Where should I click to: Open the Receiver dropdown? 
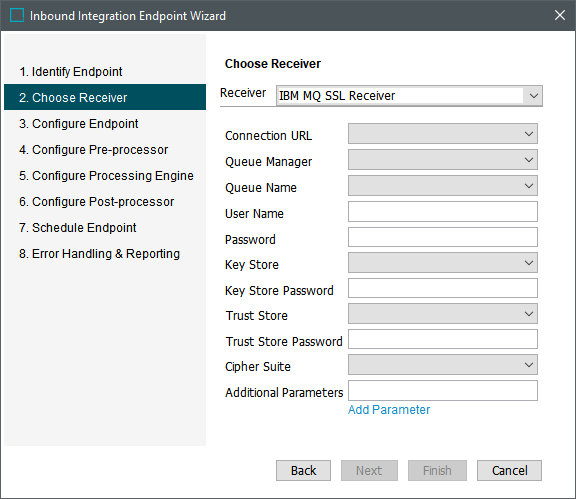point(409,96)
